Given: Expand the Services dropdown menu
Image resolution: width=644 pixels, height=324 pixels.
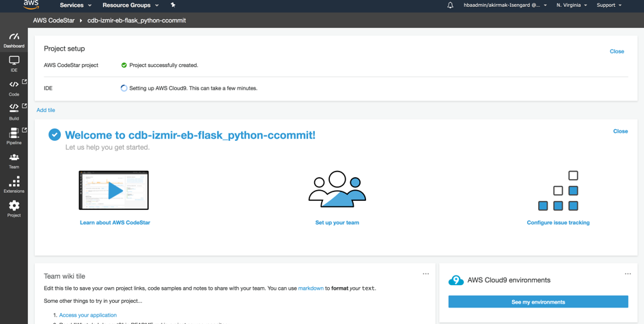Looking at the screenshot, I should pyautogui.click(x=76, y=5).
